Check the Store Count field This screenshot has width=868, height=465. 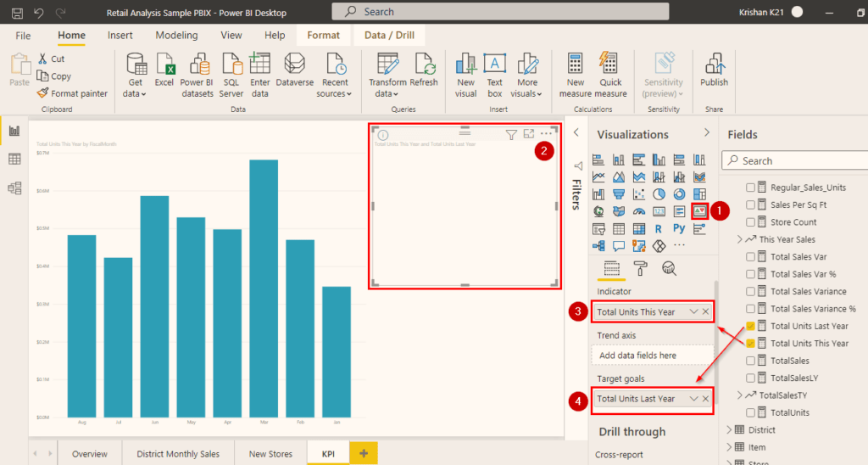[751, 221]
